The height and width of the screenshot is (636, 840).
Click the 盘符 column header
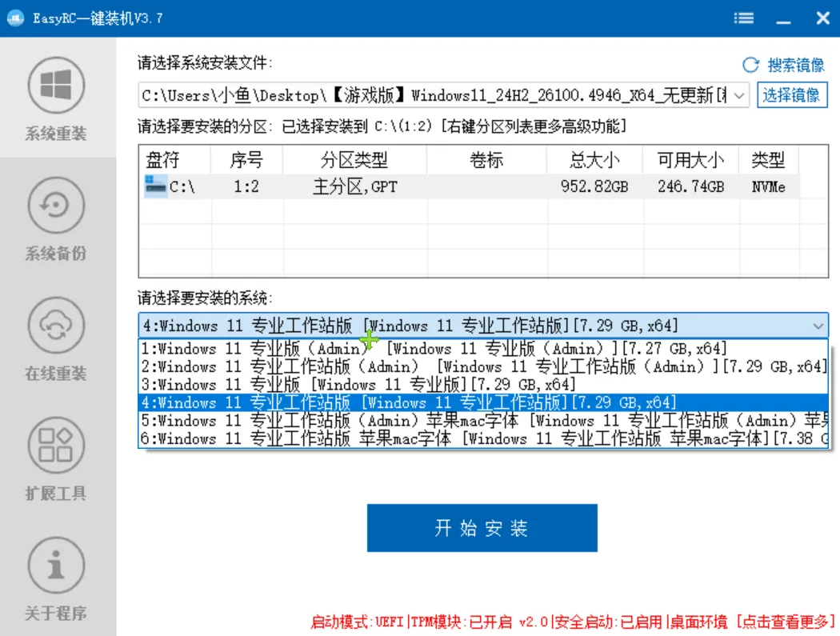pyautogui.click(x=174, y=160)
